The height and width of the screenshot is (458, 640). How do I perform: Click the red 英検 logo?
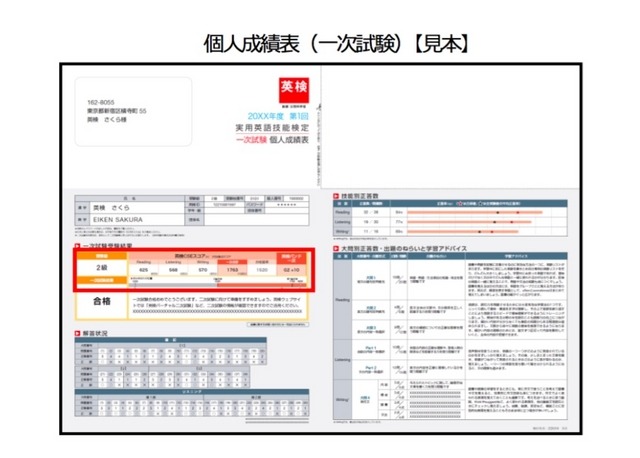pyautogui.click(x=294, y=90)
